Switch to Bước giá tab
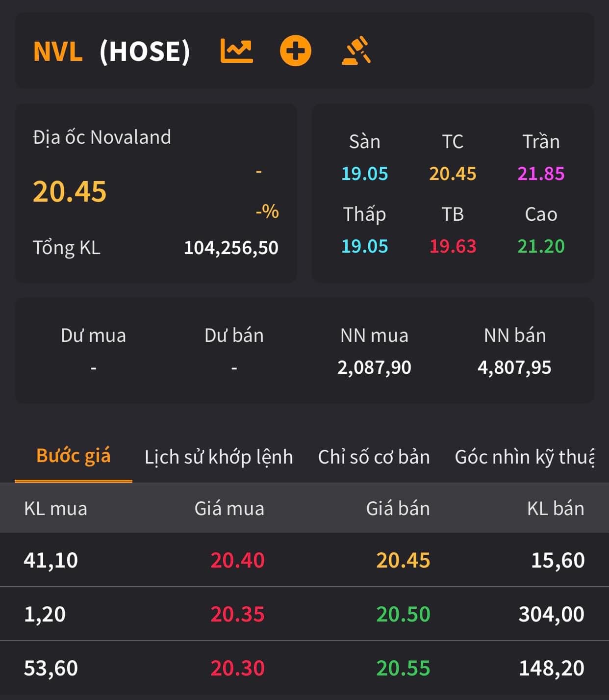Image resolution: width=609 pixels, height=700 pixels. tap(74, 456)
